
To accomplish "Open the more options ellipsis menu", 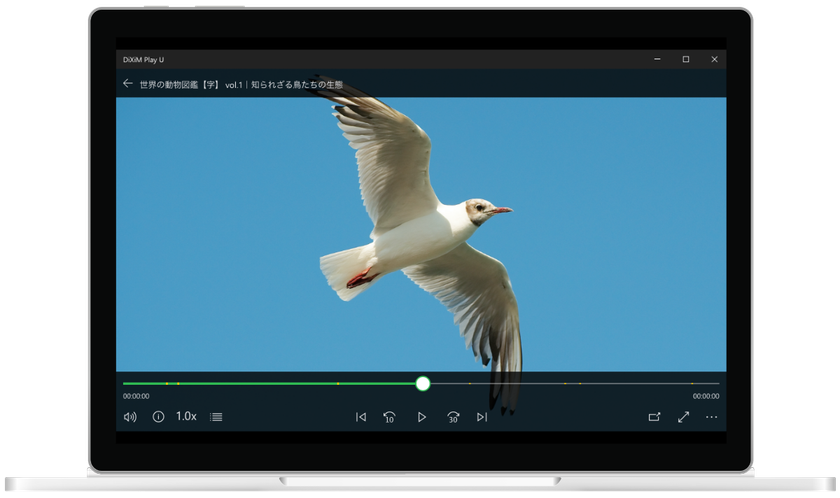I will pos(711,417).
